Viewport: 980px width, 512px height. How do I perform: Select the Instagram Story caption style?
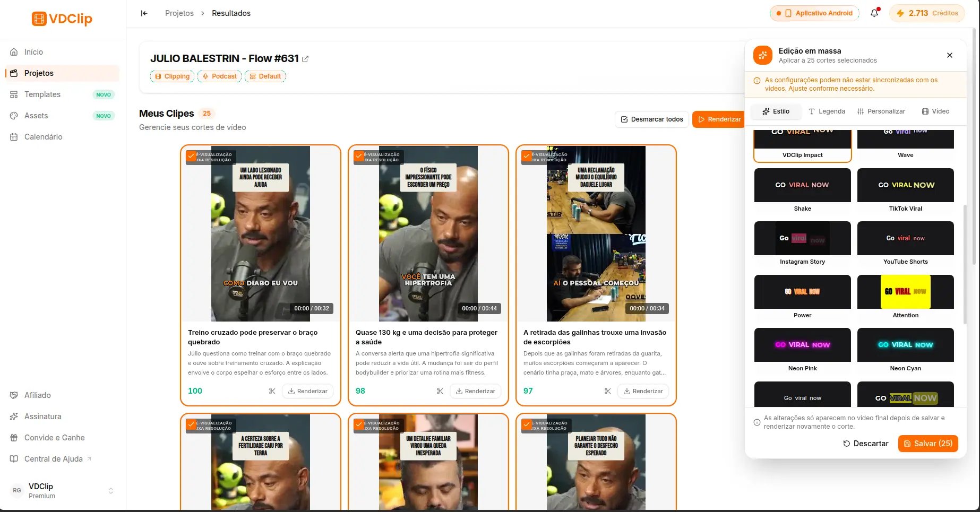click(803, 244)
